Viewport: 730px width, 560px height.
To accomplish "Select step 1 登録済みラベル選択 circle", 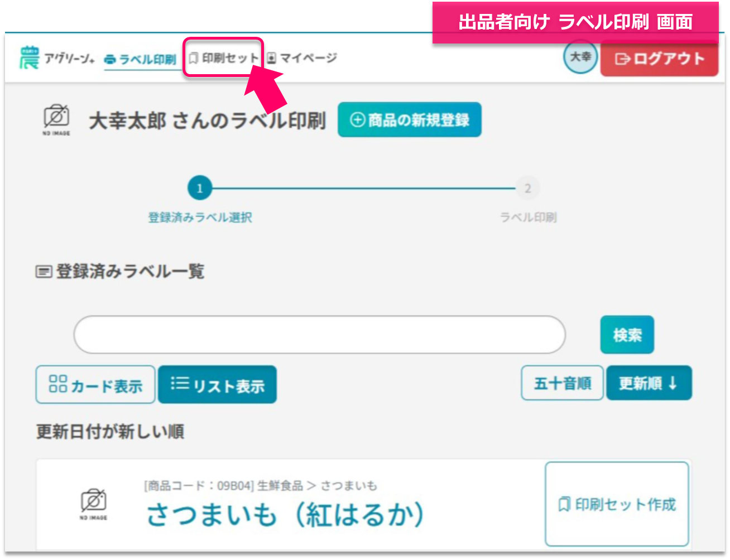I will point(200,189).
